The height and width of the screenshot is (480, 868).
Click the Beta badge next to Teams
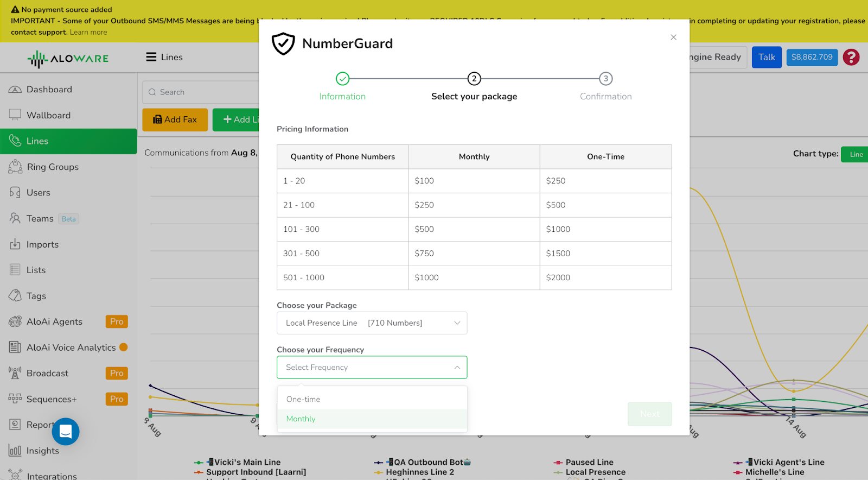[69, 219]
